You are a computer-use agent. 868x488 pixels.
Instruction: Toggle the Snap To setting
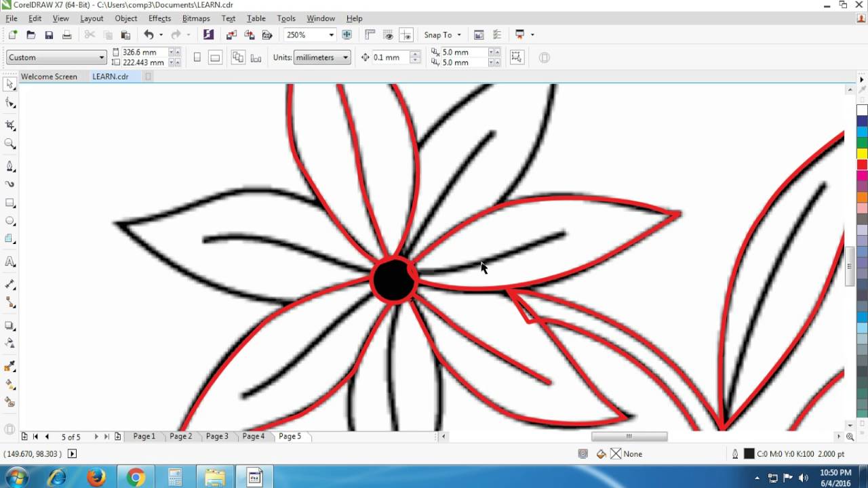point(439,35)
